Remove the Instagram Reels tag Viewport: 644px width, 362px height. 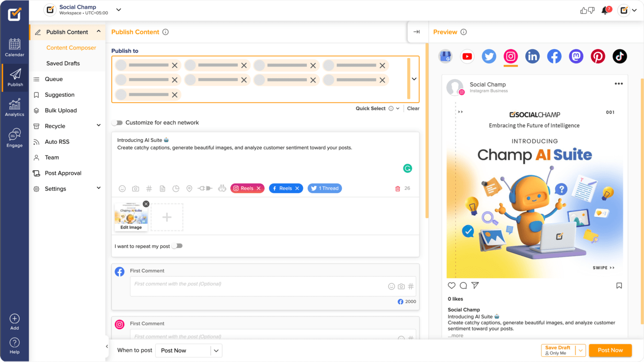coord(259,189)
